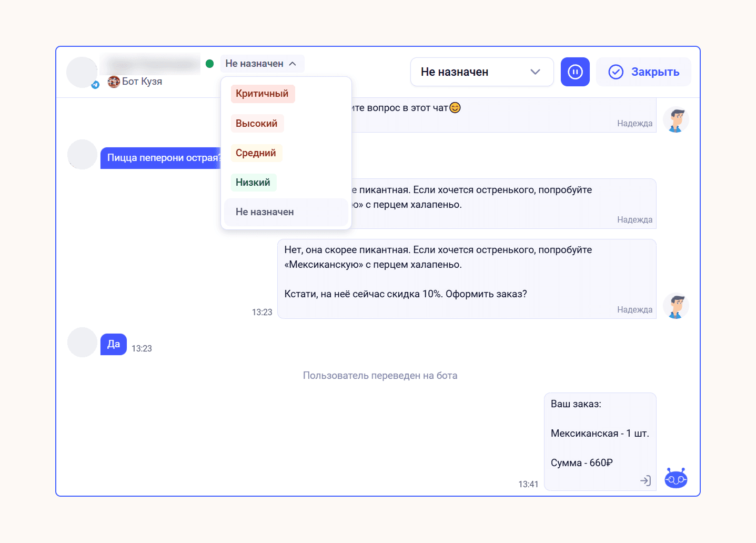Click the smiley emoji in top message
The height and width of the screenshot is (543, 756).
coord(455,108)
